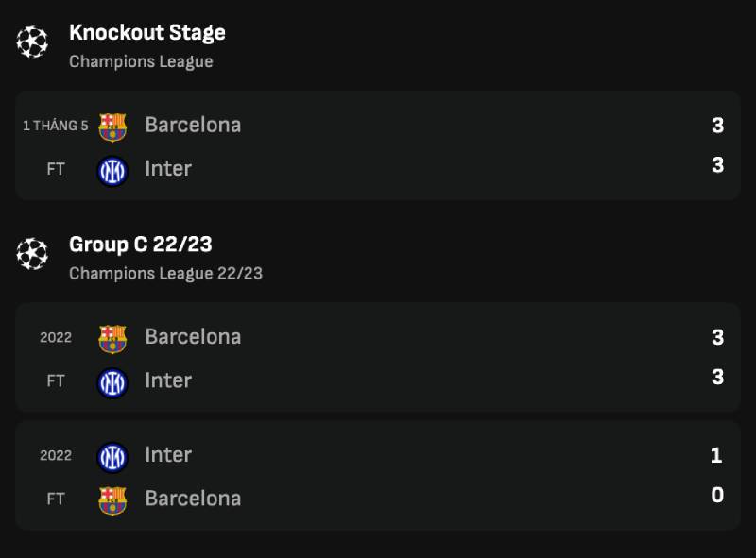Click Inter's score of 1 in the last match

pyautogui.click(x=716, y=455)
